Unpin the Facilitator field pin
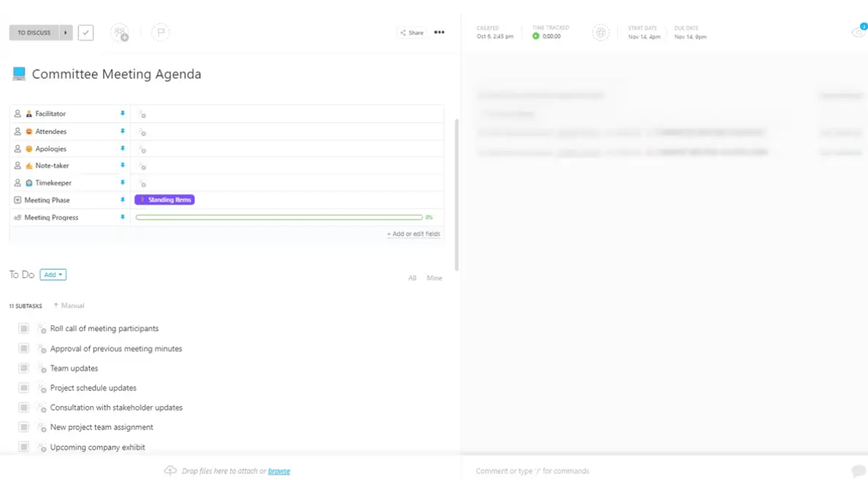 click(x=122, y=114)
